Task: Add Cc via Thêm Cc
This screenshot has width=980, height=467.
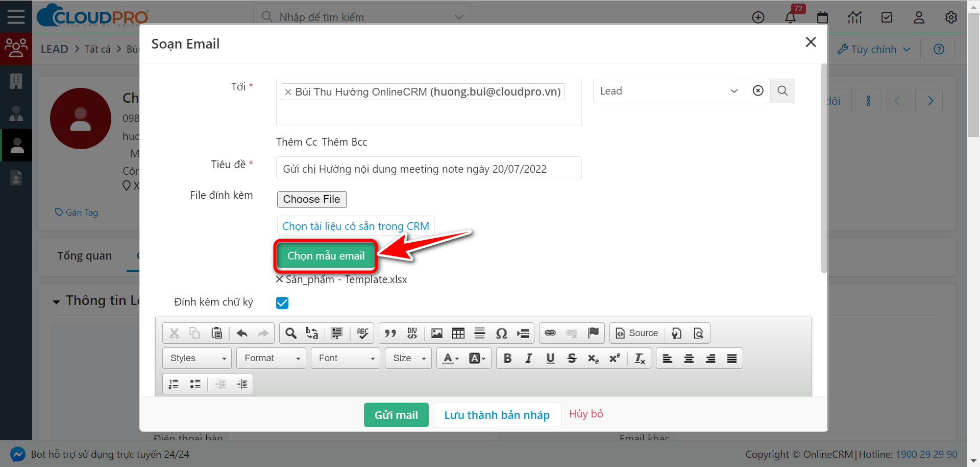Action: click(297, 142)
